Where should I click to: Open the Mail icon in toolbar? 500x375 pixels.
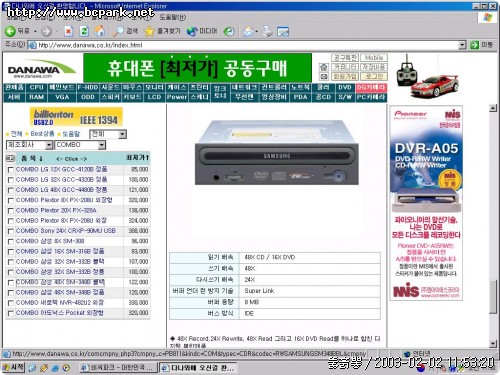248,31
